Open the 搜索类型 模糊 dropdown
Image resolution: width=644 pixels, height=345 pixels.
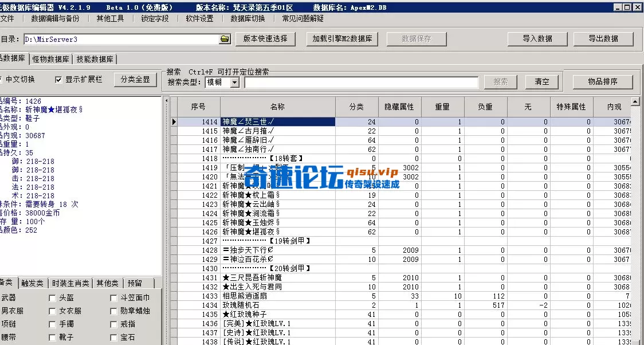235,81
